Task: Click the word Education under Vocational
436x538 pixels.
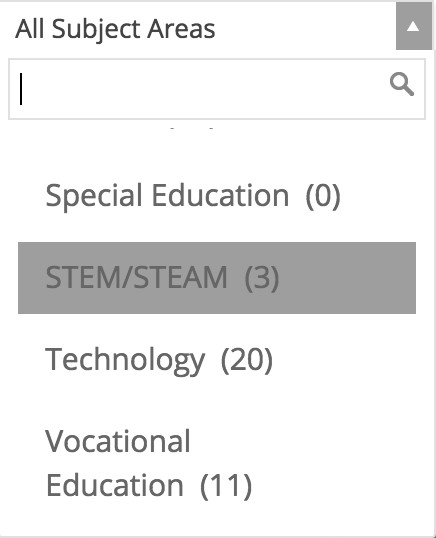Action: [115, 485]
